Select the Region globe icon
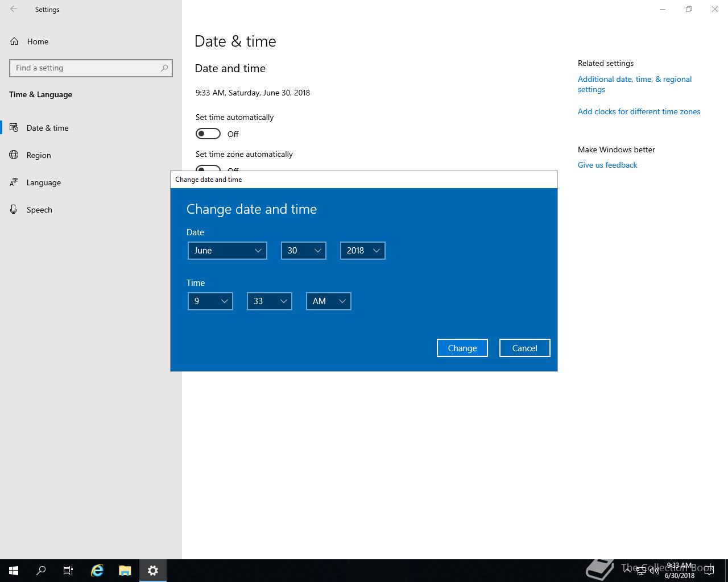The height and width of the screenshot is (582, 728). click(x=14, y=155)
